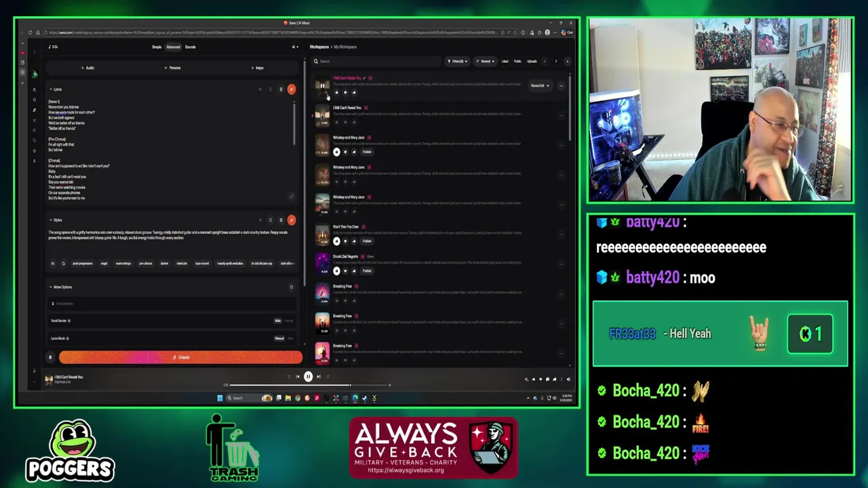Add the 'pre-chorus' style tag
868x488 pixels.
coord(145,264)
